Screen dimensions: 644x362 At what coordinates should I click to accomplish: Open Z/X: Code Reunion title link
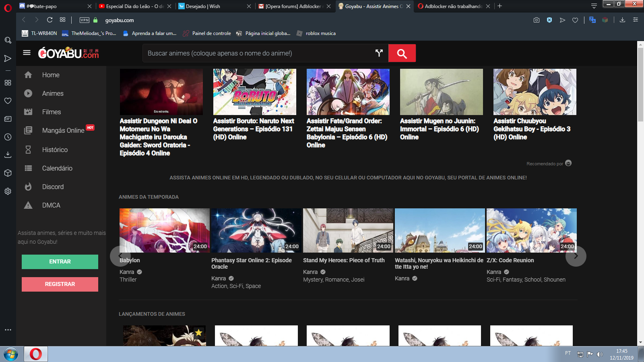click(510, 260)
